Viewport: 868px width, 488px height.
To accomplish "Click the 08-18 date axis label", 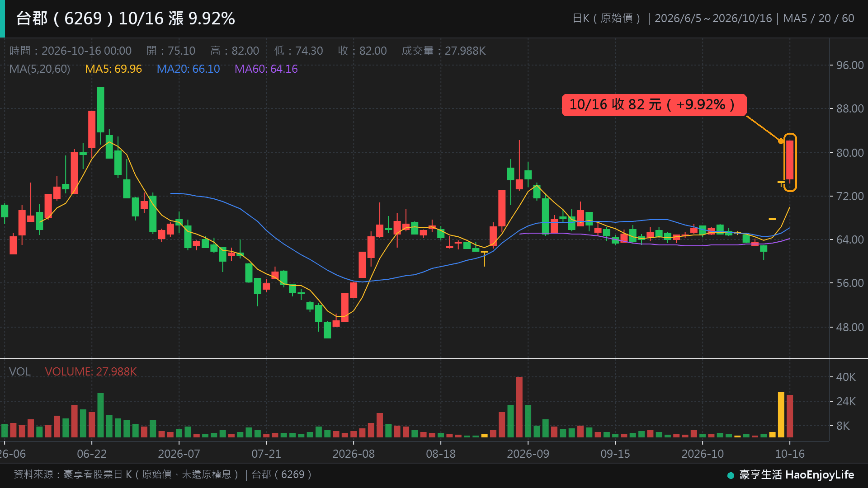I will point(441,454).
